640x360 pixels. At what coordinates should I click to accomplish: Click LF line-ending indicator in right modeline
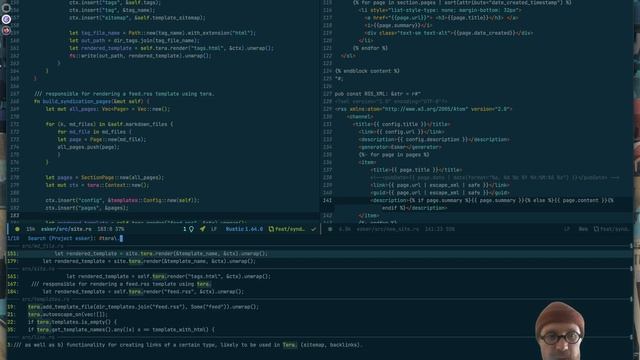click(x=567, y=229)
